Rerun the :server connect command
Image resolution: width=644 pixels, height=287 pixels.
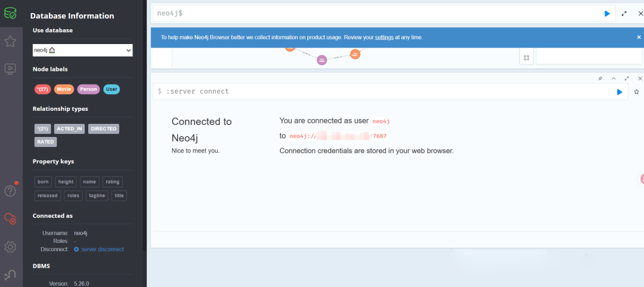(620, 92)
